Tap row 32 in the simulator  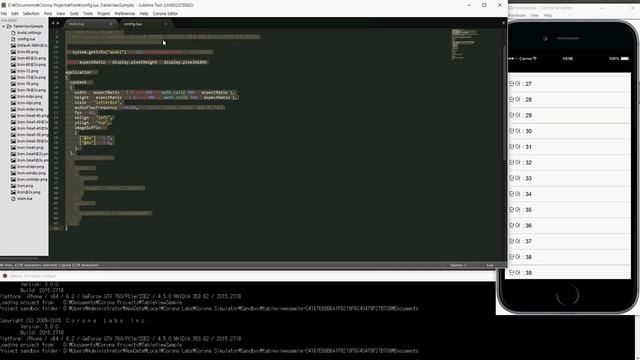[568, 162]
